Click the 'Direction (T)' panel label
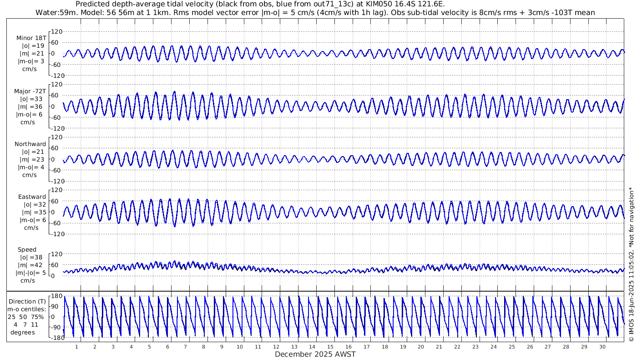This screenshot has width=637, height=364. (28, 301)
